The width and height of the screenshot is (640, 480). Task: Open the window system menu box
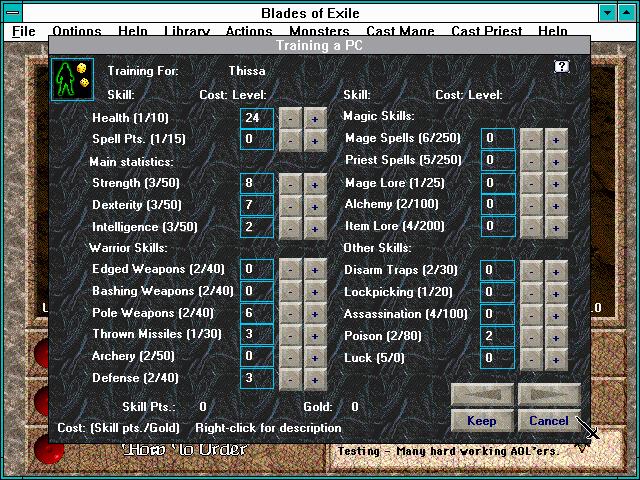13,13
